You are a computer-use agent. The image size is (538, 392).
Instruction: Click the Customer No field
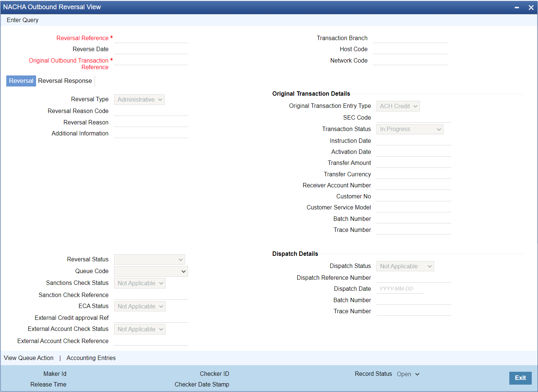414,197
